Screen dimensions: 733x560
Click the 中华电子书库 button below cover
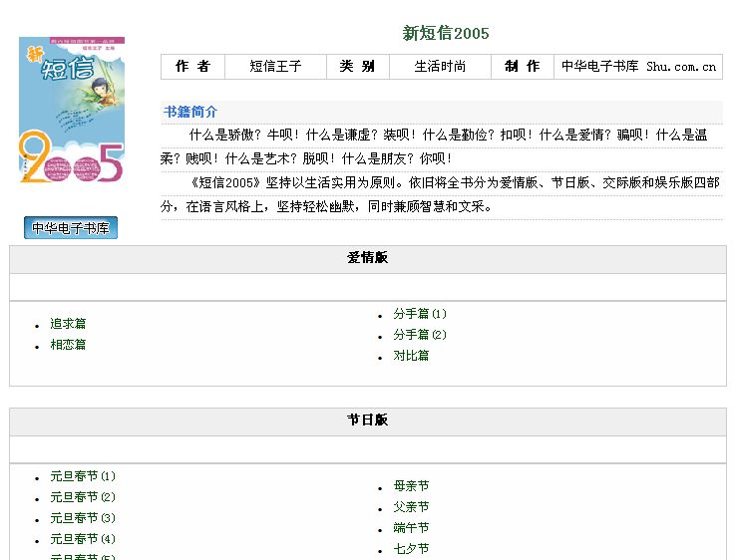(x=71, y=227)
